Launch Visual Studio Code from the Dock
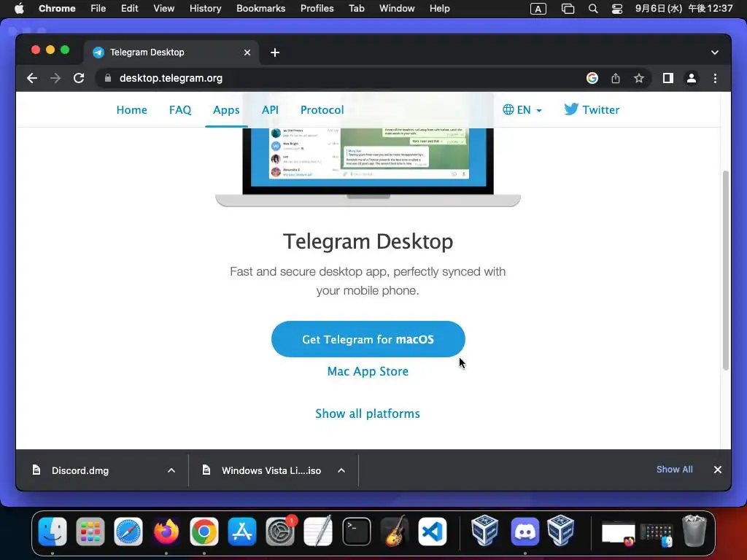The width and height of the screenshot is (747, 560). click(x=433, y=532)
